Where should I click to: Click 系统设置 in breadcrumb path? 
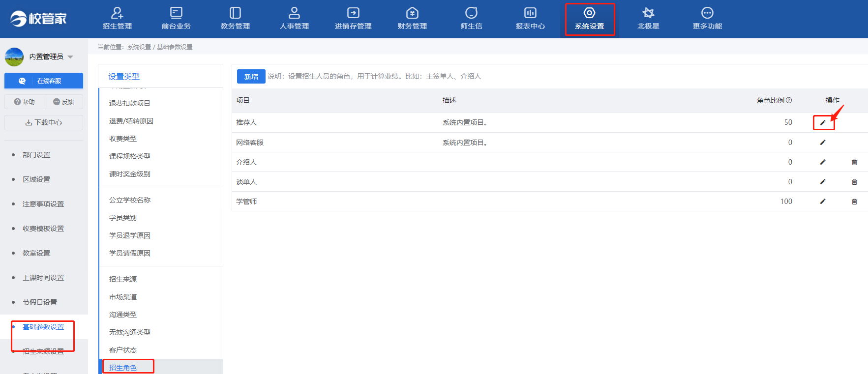(x=139, y=47)
